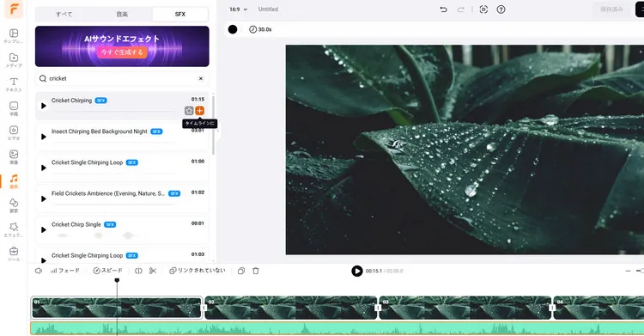The width and height of the screenshot is (644, 336).
Task: Click the duplicate clip icon in timeline toolbar
Action: (x=241, y=271)
